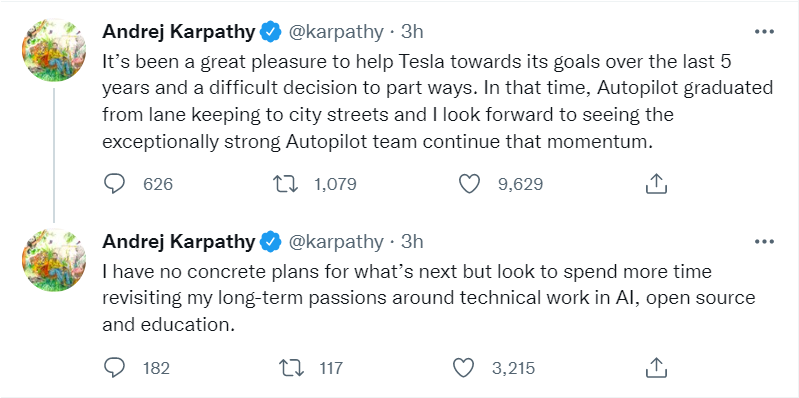
Task: Open more options menu on second tweet
Action: tap(764, 242)
